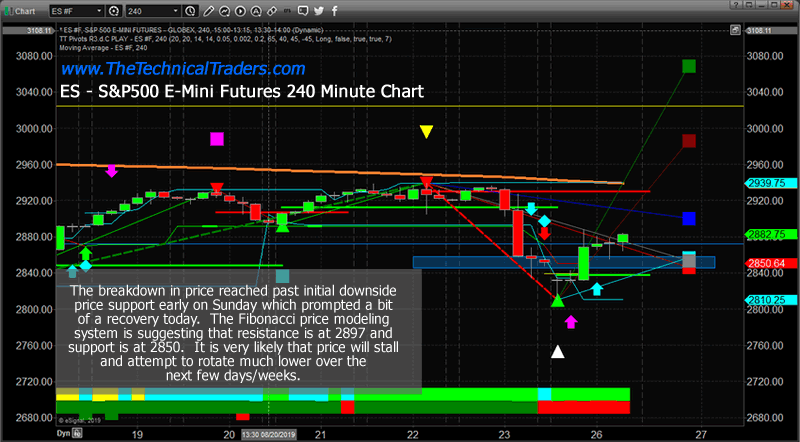The height and width of the screenshot is (442, 800).
Task: Open www.TheTechnicalTraders.com link
Action: [x=183, y=68]
